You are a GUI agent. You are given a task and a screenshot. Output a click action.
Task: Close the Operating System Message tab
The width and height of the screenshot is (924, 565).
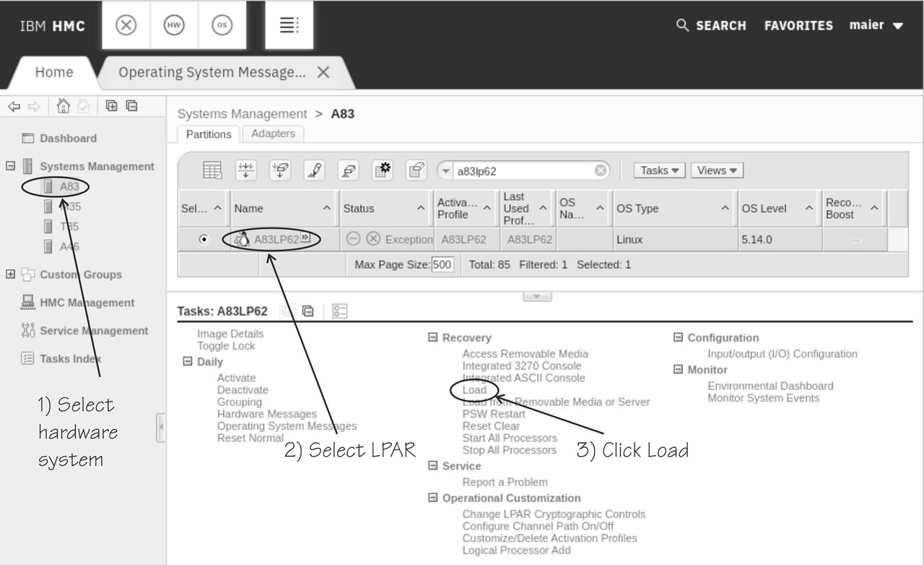323,72
